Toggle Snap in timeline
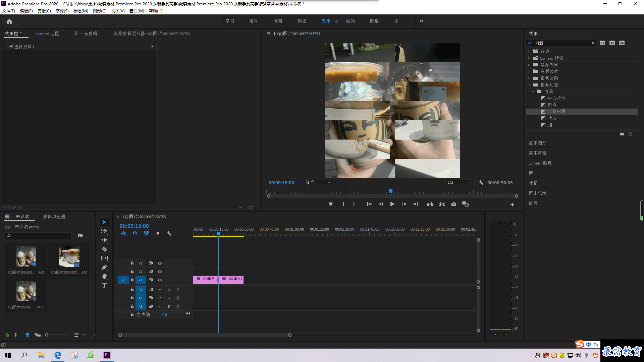Screen dimensions: 644x362 [135, 233]
